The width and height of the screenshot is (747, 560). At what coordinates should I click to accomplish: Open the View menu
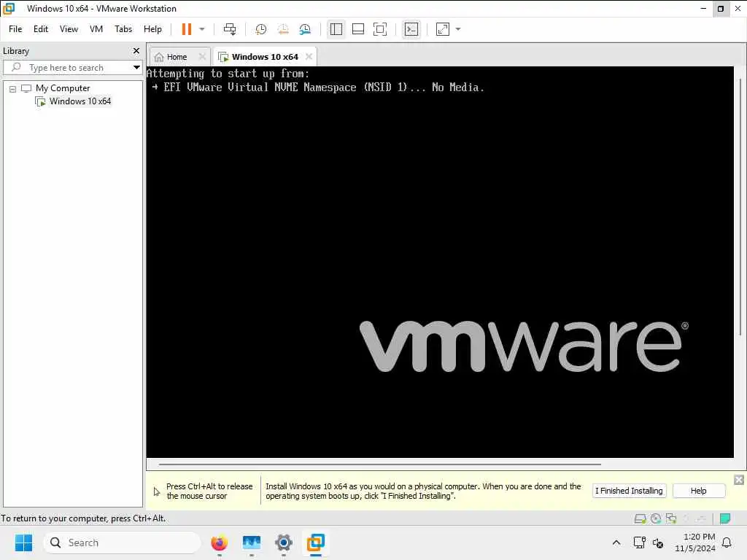point(69,29)
